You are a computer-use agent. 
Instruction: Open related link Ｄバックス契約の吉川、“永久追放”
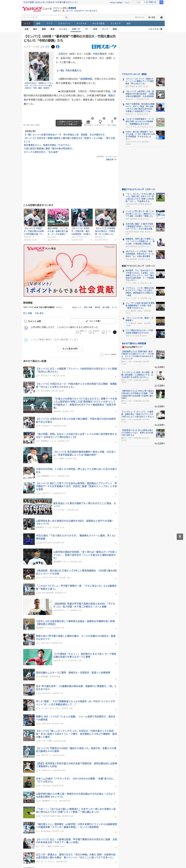41,152
